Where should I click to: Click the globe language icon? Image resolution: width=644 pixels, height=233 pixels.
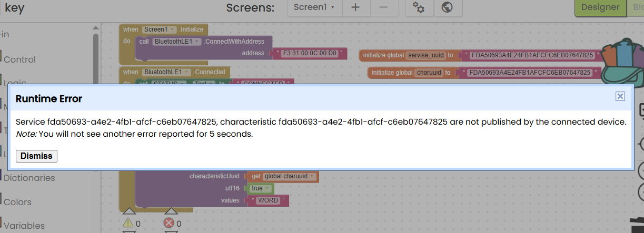447,7
